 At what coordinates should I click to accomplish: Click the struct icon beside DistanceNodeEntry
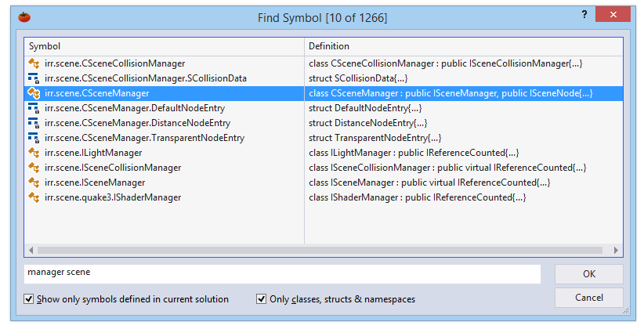point(34,123)
